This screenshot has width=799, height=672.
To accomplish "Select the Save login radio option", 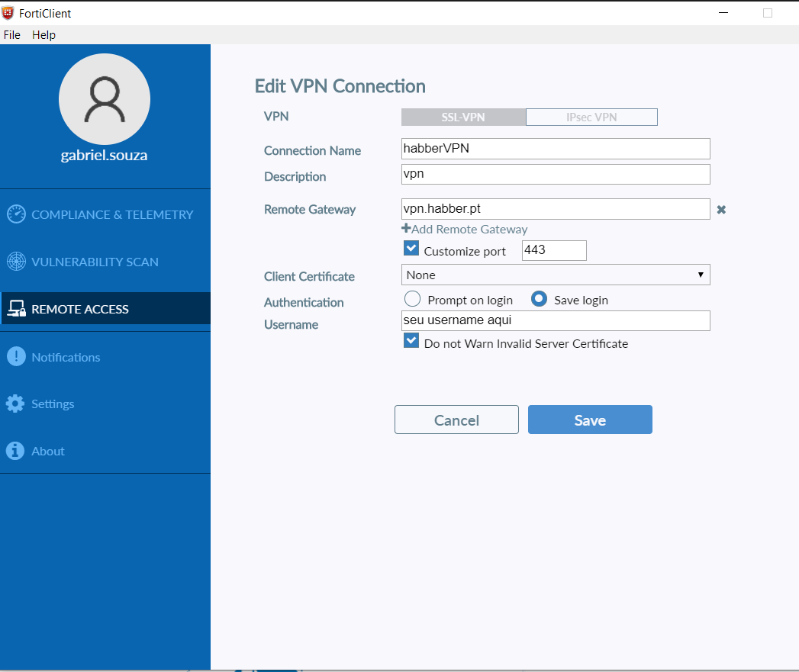I will pos(539,298).
